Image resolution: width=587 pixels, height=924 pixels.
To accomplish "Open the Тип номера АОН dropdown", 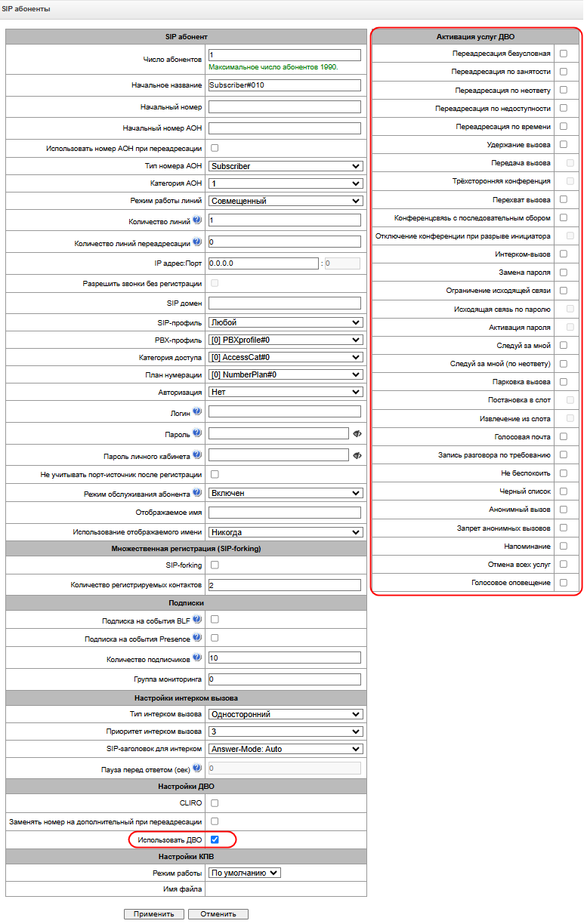I will pyautogui.click(x=286, y=166).
